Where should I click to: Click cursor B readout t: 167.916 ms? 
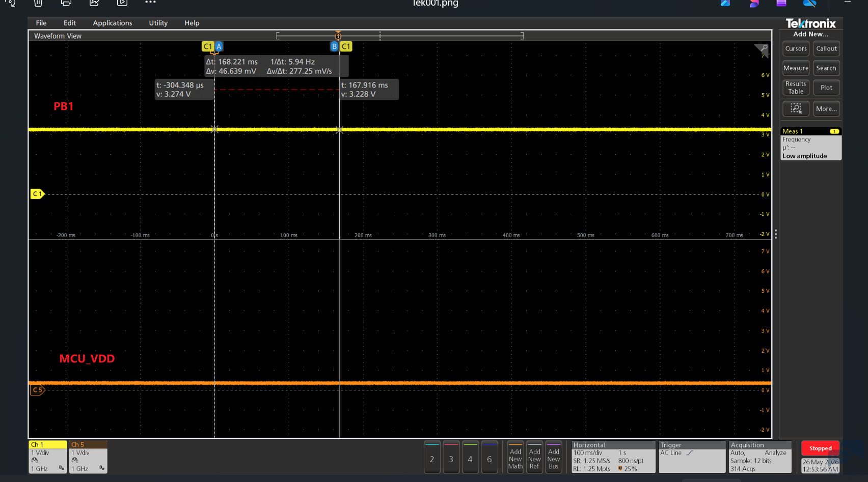click(369, 90)
